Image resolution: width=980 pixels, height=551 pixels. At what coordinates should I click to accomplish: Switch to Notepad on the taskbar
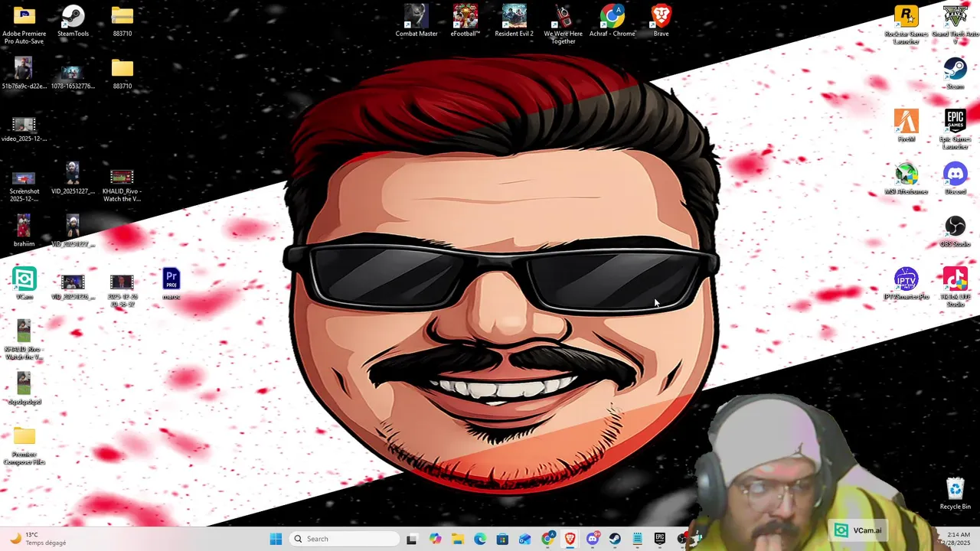point(637,539)
